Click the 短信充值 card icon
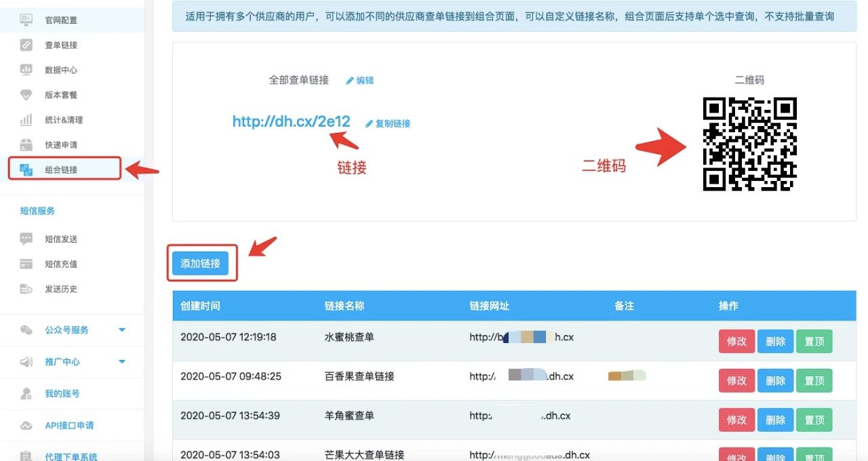868x461 pixels. tap(26, 264)
